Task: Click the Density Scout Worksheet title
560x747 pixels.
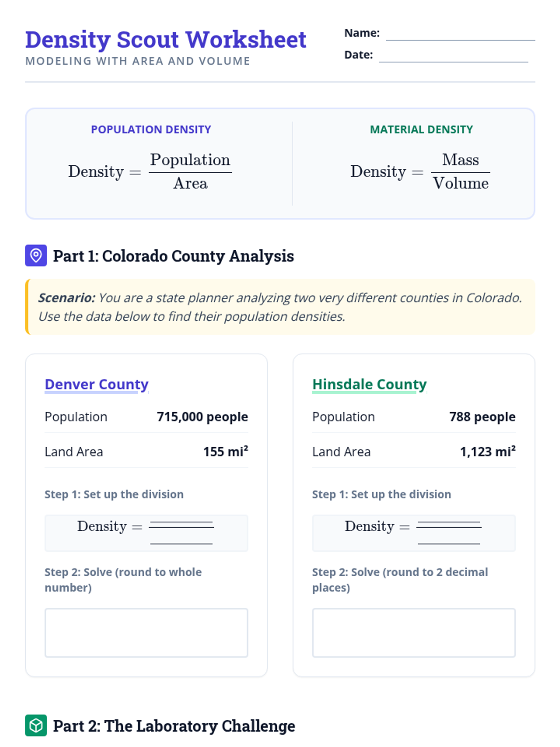Action: pyautogui.click(x=166, y=40)
